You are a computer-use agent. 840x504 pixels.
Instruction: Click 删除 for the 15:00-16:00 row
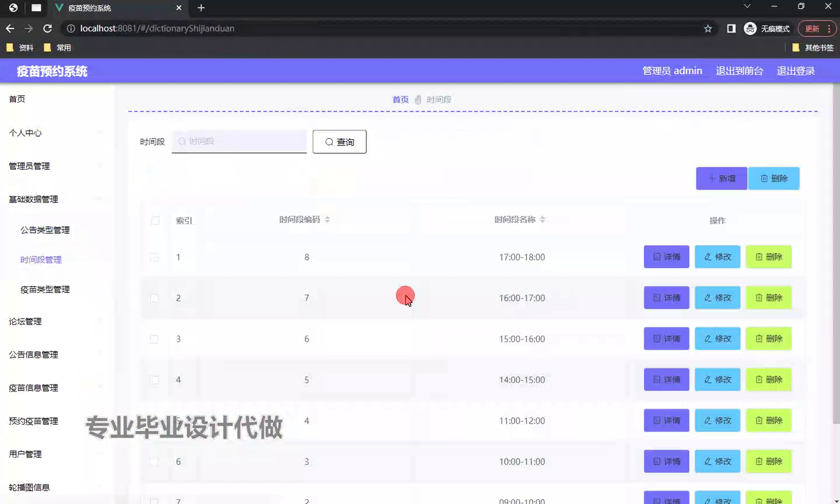point(769,338)
